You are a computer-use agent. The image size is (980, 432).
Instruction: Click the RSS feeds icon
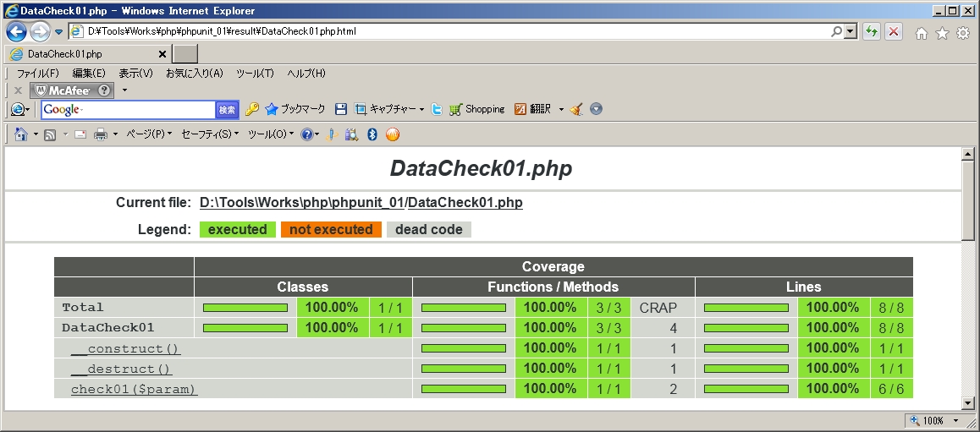(x=51, y=134)
